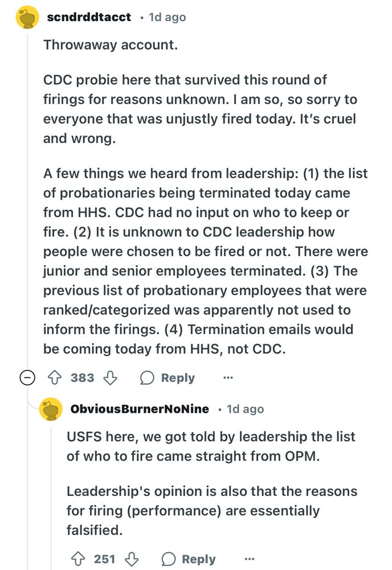Downvote scndrddtacct's comment
This screenshot has width=392, height=570.
(x=112, y=378)
